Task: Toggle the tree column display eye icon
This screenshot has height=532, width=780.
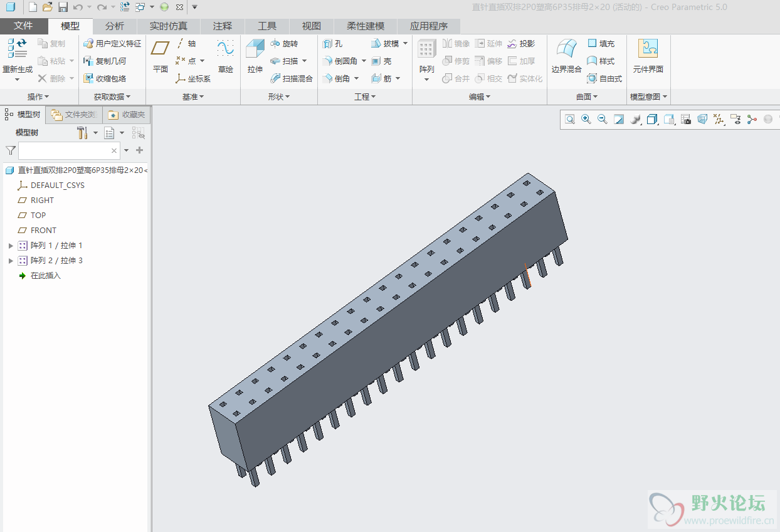Action: 139,133
